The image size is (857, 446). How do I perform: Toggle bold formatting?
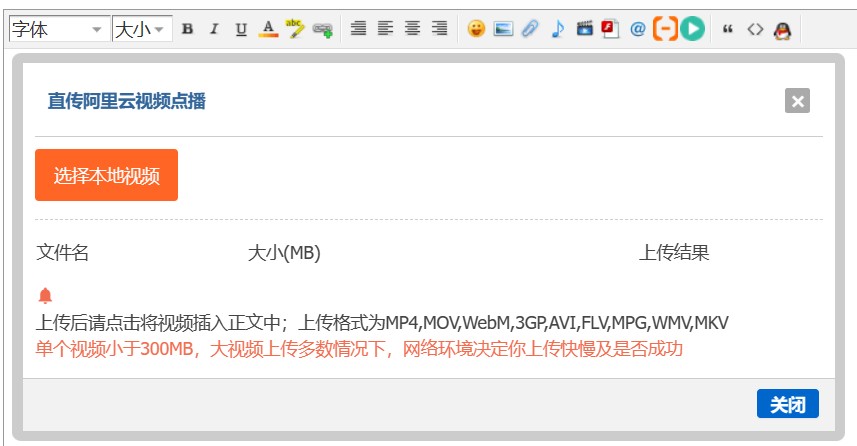coord(187,29)
